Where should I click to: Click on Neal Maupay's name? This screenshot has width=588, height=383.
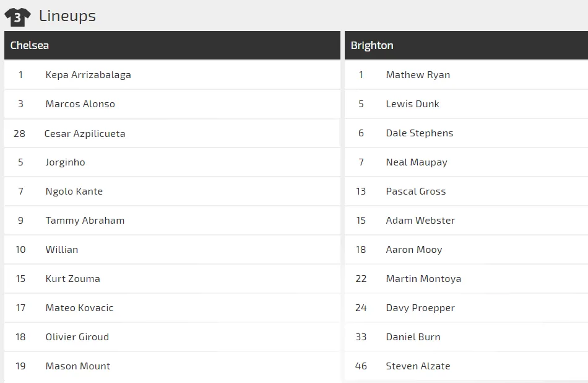pyautogui.click(x=417, y=162)
